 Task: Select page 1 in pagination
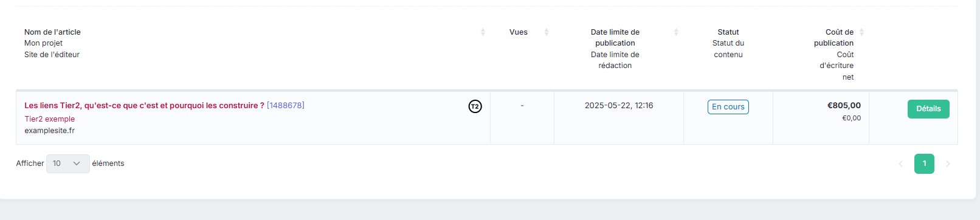point(924,163)
